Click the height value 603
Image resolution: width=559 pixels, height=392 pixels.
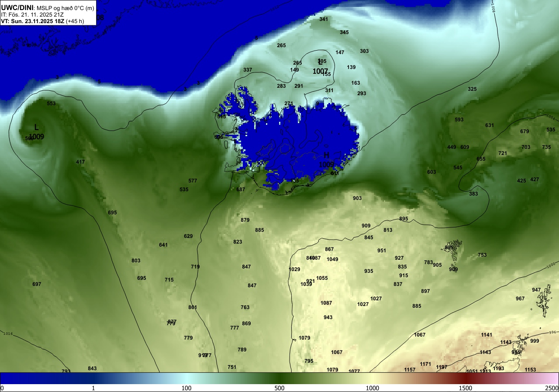tap(431, 172)
